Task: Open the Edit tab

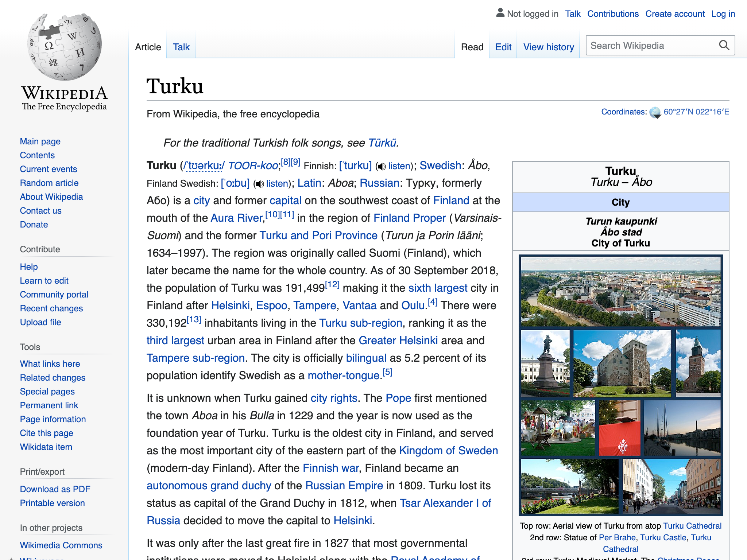Action: 503,47
